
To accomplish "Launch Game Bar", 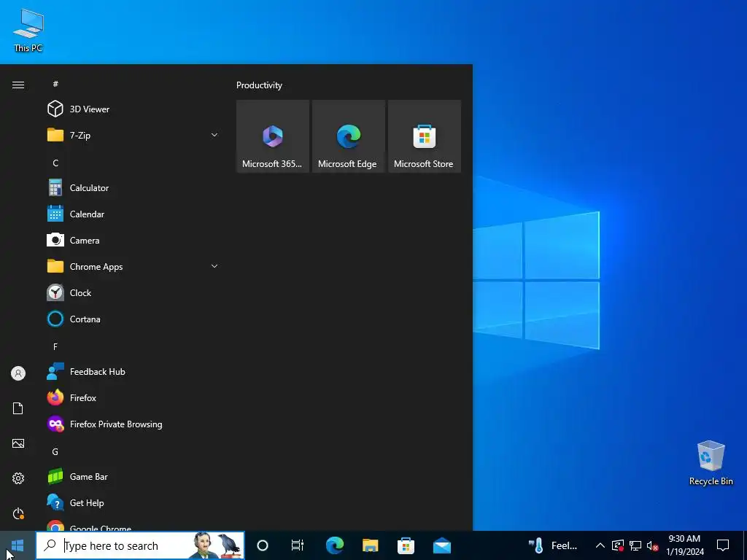I will coord(133,477).
